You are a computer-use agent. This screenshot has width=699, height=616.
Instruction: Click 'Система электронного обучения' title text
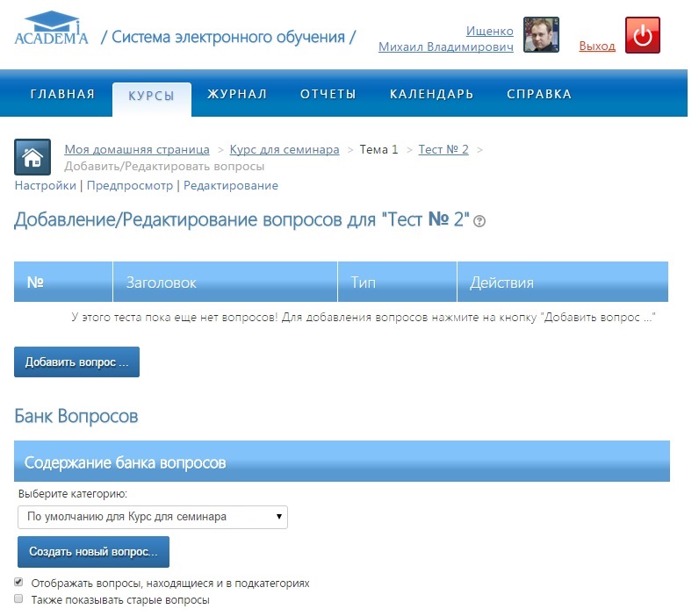point(228,37)
